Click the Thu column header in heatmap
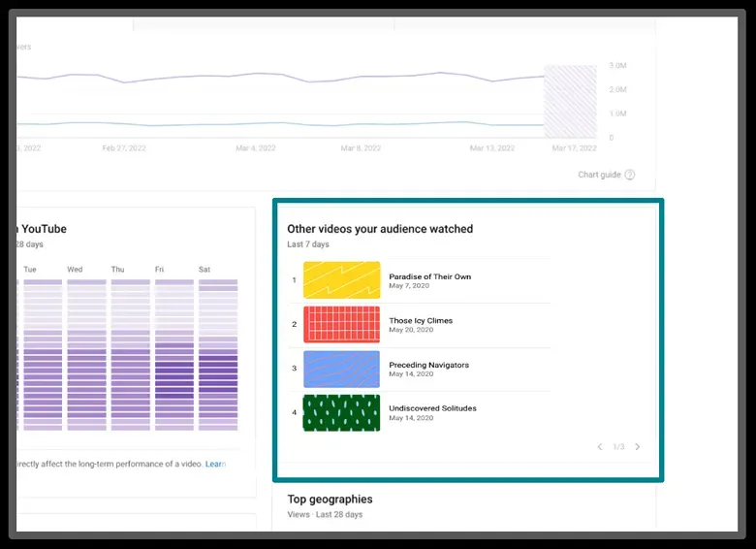The height and width of the screenshot is (549, 756). click(x=117, y=270)
